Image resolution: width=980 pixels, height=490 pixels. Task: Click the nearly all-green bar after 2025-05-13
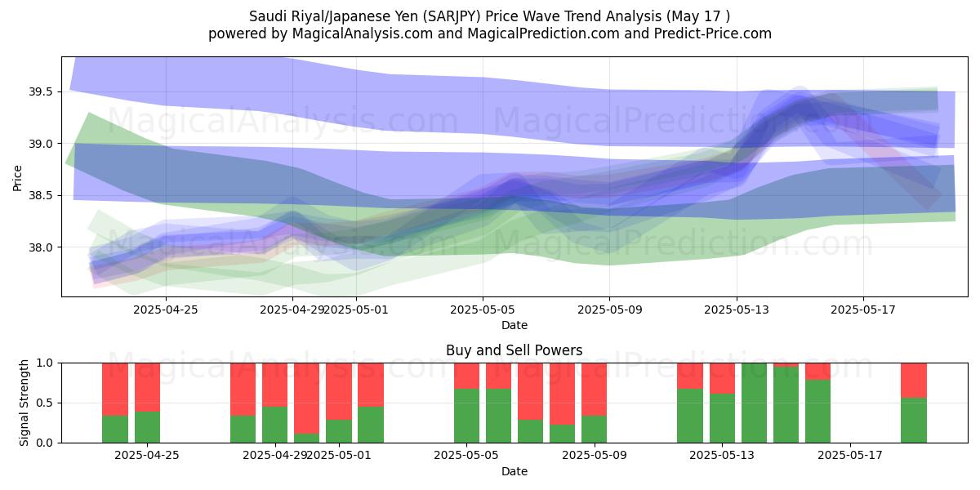pos(754,403)
